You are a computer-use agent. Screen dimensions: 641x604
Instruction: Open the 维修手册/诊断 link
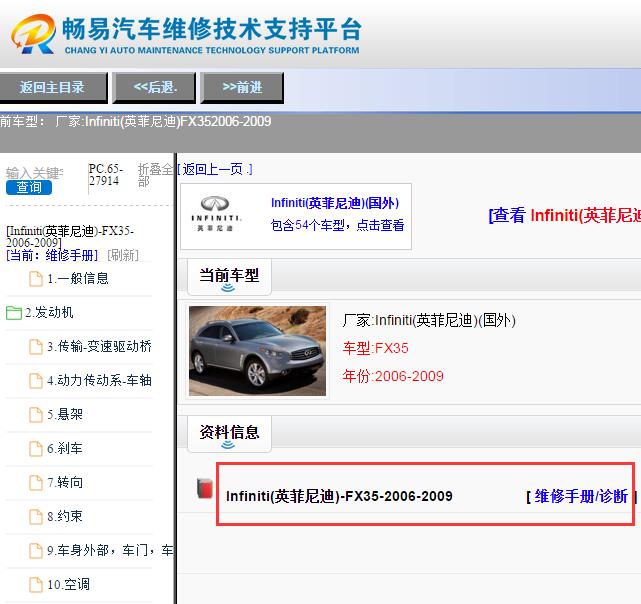581,496
